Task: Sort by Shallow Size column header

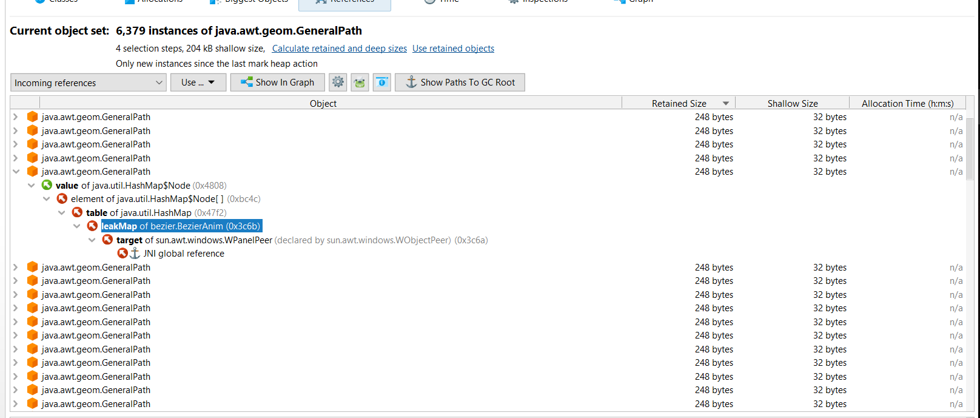Action: click(793, 103)
